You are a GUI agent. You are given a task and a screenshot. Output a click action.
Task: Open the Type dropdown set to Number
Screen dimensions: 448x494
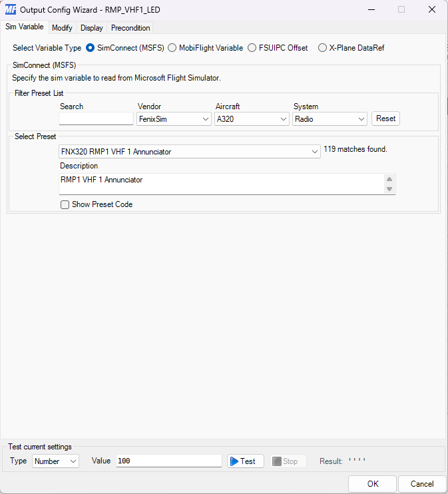pos(55,461)
